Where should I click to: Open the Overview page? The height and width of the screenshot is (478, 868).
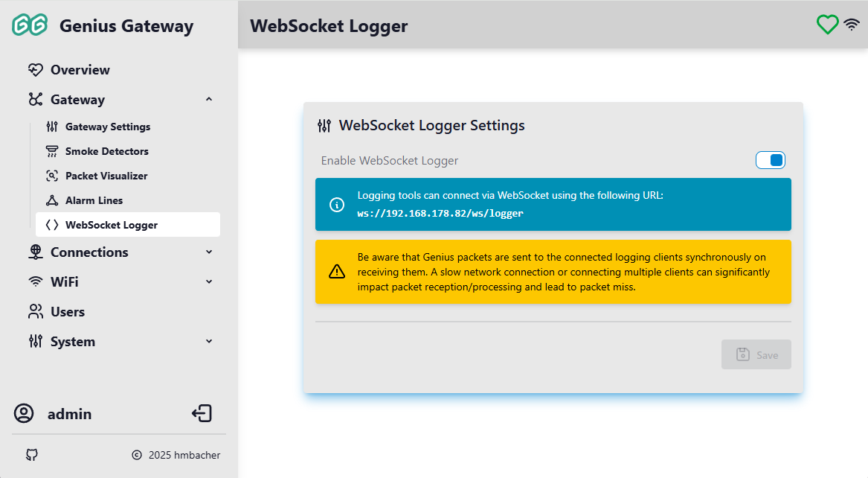[80, 70]
